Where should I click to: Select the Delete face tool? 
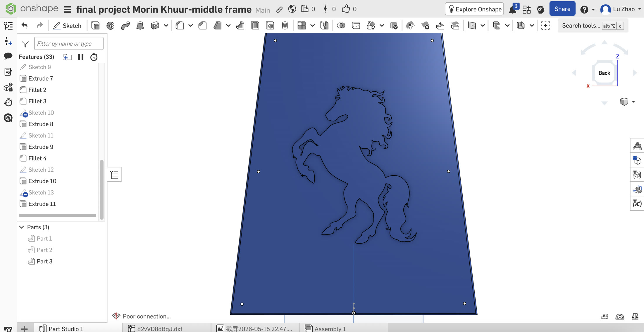(x=425, y=25)
